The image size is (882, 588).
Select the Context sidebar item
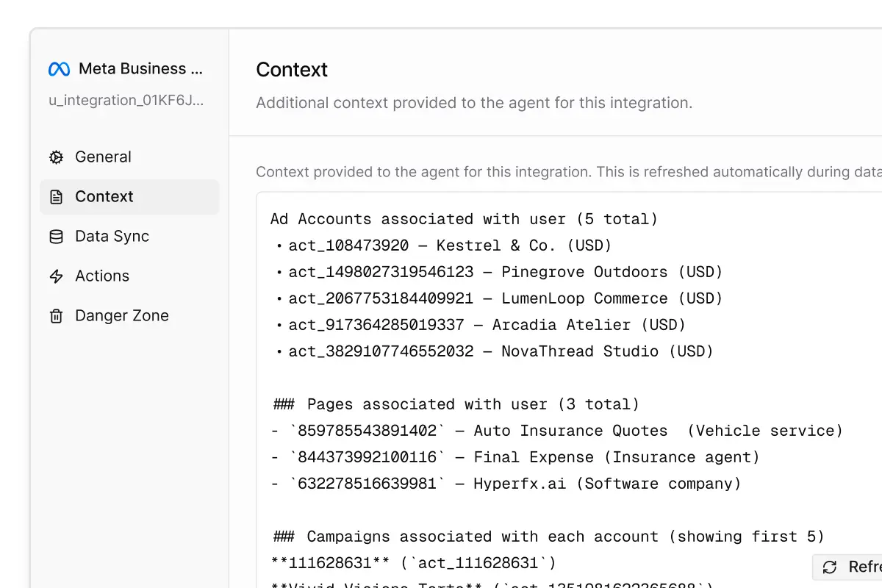coord(129,196)
